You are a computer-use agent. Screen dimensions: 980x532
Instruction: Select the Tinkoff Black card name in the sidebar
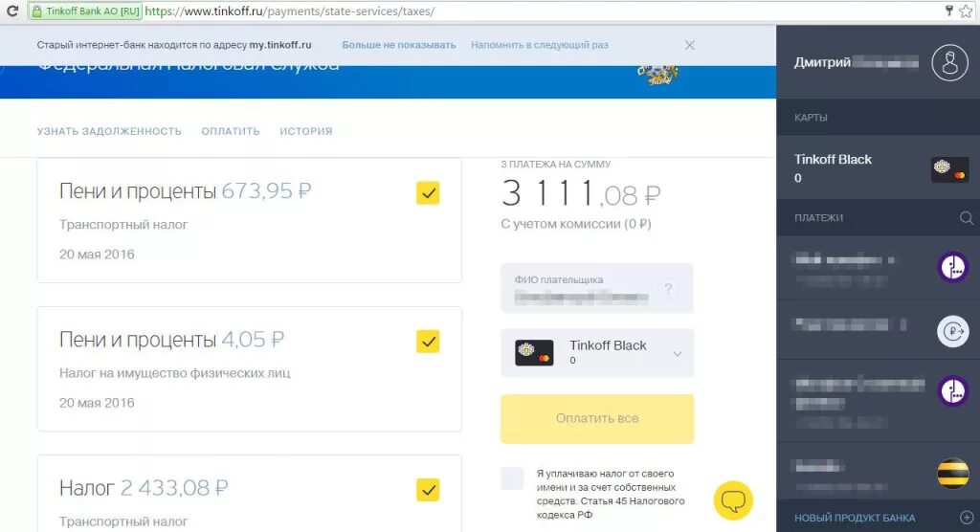click(x=833, y=160)
